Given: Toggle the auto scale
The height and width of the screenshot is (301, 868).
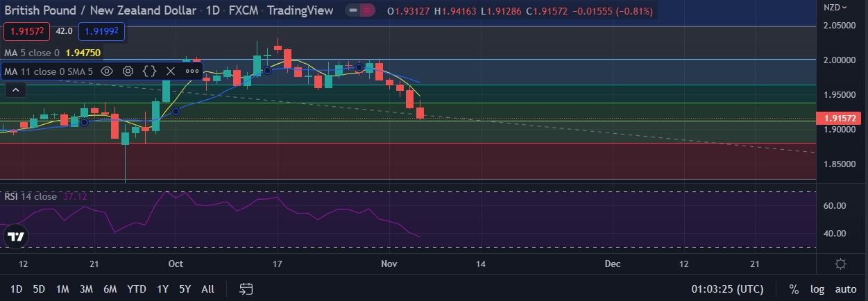Looking at the screenshot, I should (845, 289).
